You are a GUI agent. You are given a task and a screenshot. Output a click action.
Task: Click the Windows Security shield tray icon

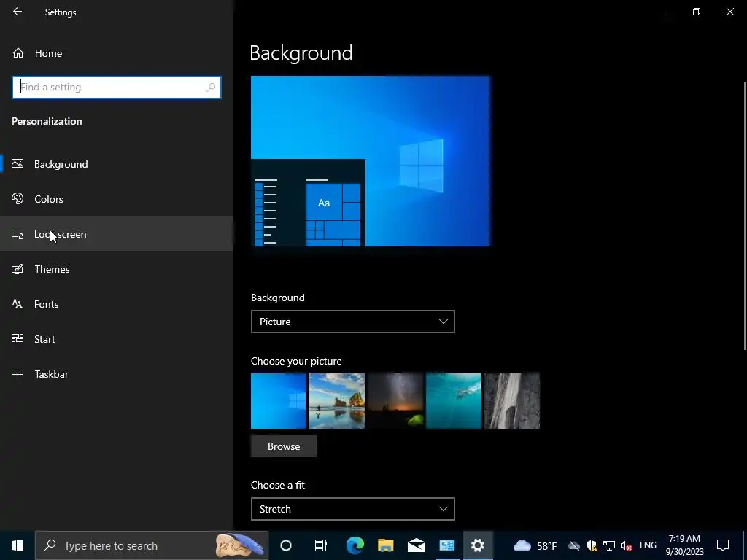tap(592, 545)
